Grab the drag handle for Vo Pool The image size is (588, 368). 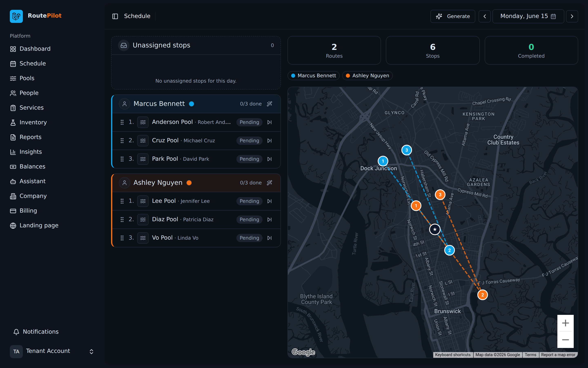tap(122, 238)
